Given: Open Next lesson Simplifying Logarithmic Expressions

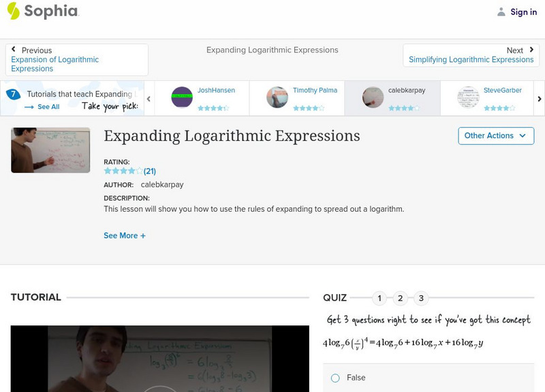Looking at the screenshot, I should [x=470, y=59].
